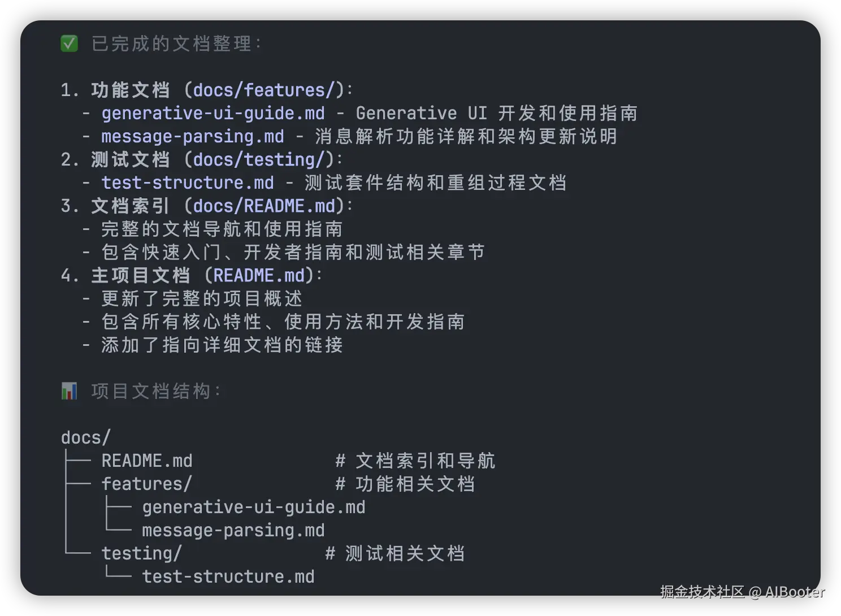
Task: Click the docs/testing/ path text
Action: [263, 160]
